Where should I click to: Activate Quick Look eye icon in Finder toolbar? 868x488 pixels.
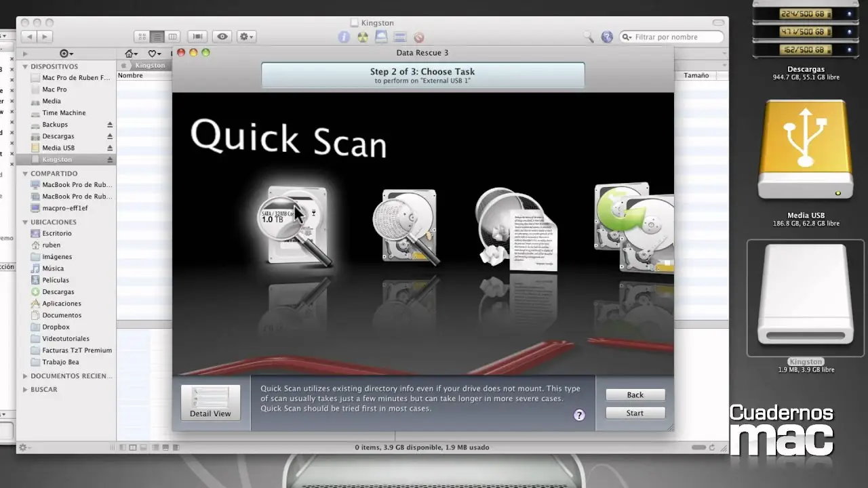(222, 37)
